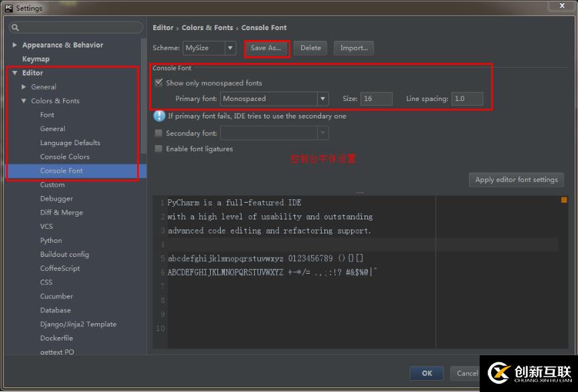Screen dimensions: 578x392
Task: Expand the General node under Editor
Action: 24,87
